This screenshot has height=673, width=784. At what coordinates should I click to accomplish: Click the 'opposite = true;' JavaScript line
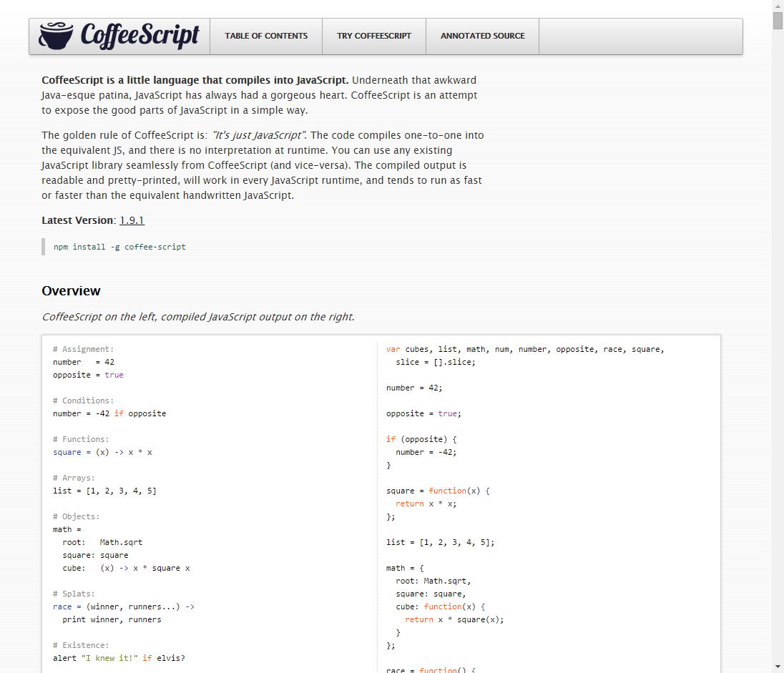[423, 413]
